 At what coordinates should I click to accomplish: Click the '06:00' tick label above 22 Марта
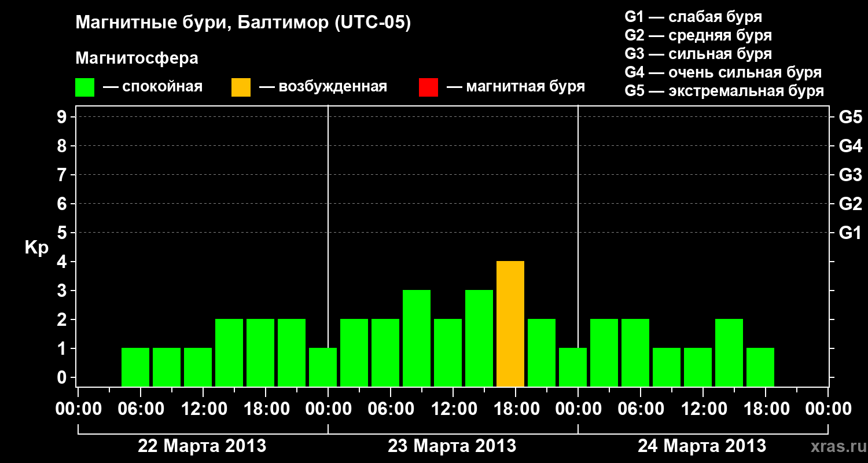click(x=140, y=409)
